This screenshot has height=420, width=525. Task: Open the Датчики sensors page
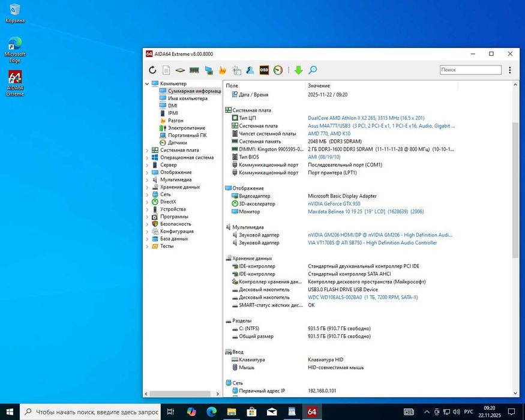[x=173, y=142]
